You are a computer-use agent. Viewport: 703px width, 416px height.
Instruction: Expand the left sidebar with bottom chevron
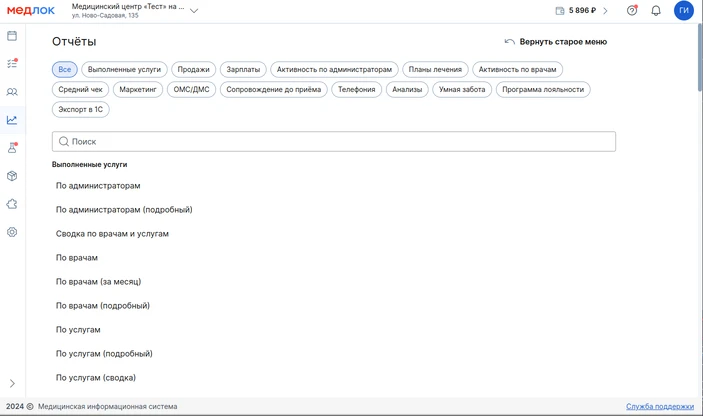coord(12,384)
